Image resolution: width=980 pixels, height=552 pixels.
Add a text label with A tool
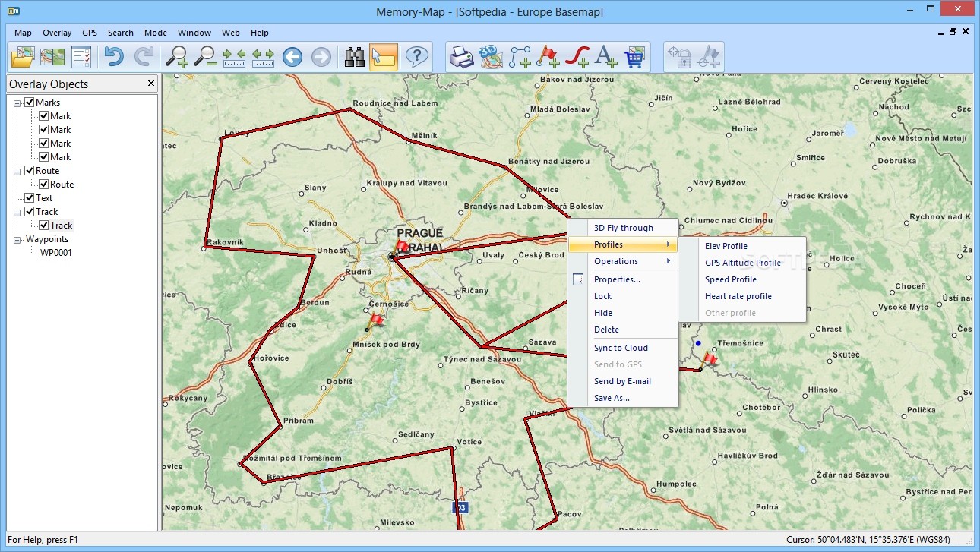[605, 57]
